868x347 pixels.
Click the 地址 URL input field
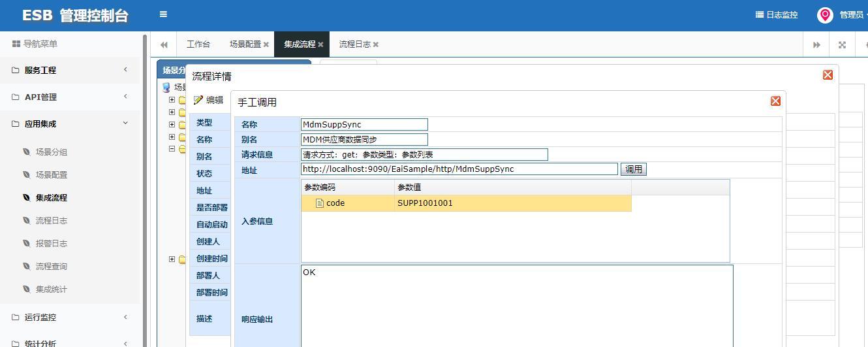pyautogui.click(x=459, y=169)
